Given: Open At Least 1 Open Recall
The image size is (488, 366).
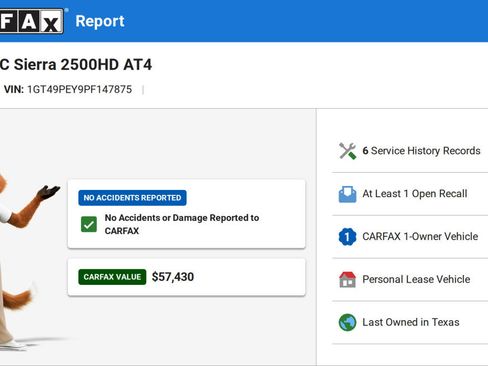Looking at the screenshot, I should tap(410, 194).
